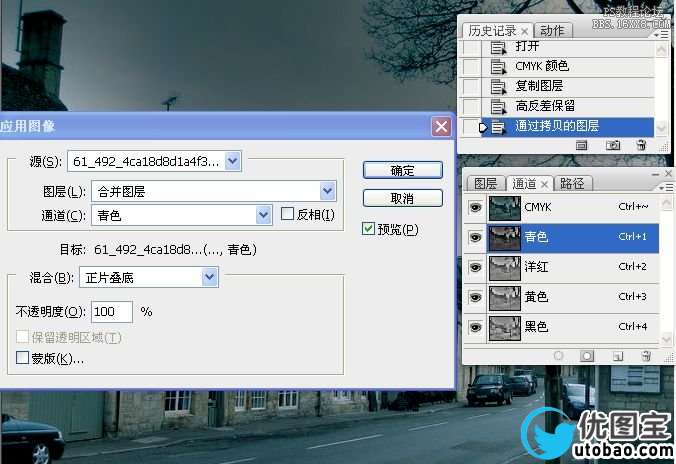Viewport: 676px width, 464px height.
Task: Open the 源 source dropdown
Action: tap(233, 161)
